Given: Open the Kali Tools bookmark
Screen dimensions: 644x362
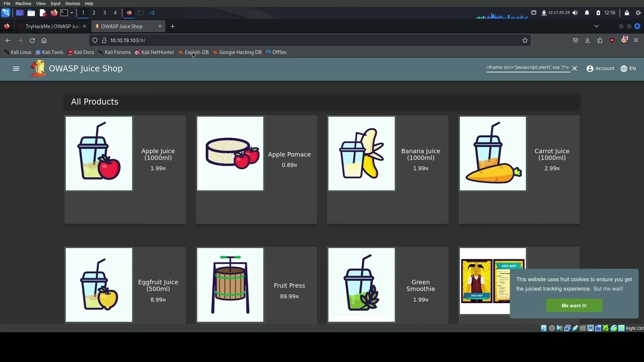Looking at the screenshot, I should click(49, 52).
